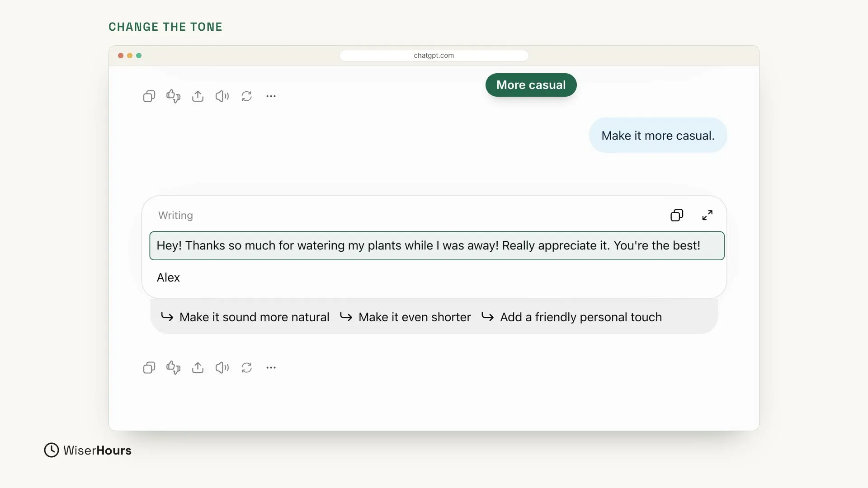Open the upper response's three-dot more menu
This screenshot has width=868, height=488.
271,96
